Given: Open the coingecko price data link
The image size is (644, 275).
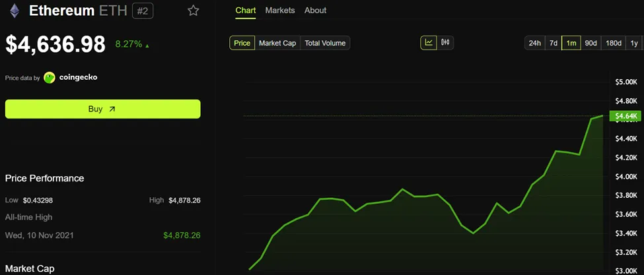Looking at the screenshot, I should [78, 77].
